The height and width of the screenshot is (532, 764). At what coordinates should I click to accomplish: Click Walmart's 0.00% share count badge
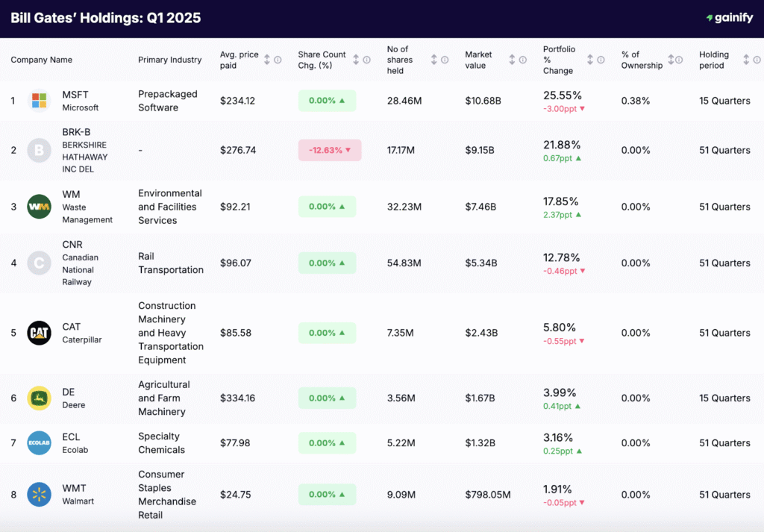(x=327, y=495)
